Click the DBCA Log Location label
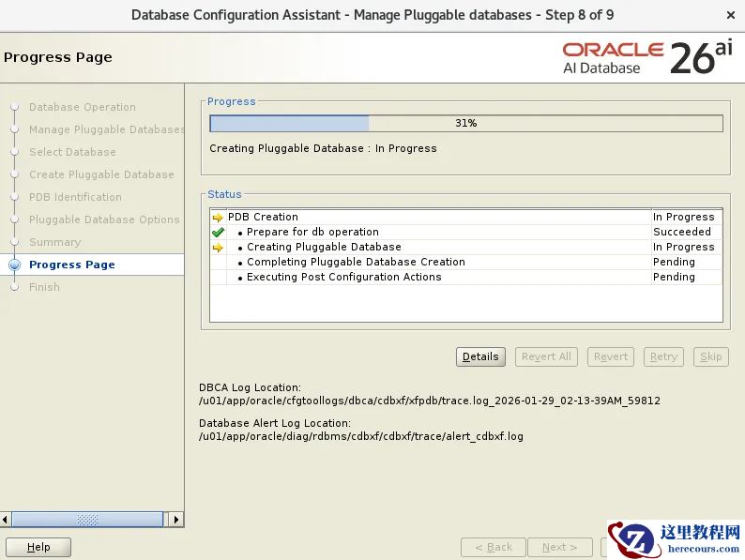 pos(250,387)
